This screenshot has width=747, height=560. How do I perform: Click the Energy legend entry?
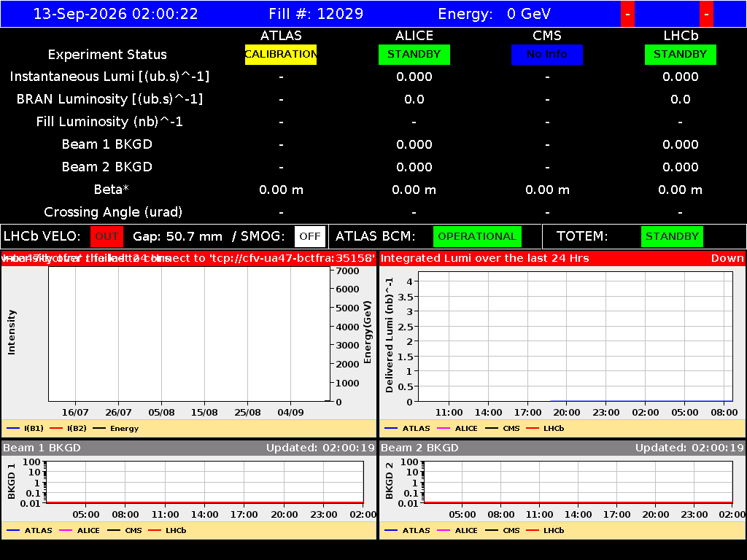pyautogui.click(x=115, y=429)
